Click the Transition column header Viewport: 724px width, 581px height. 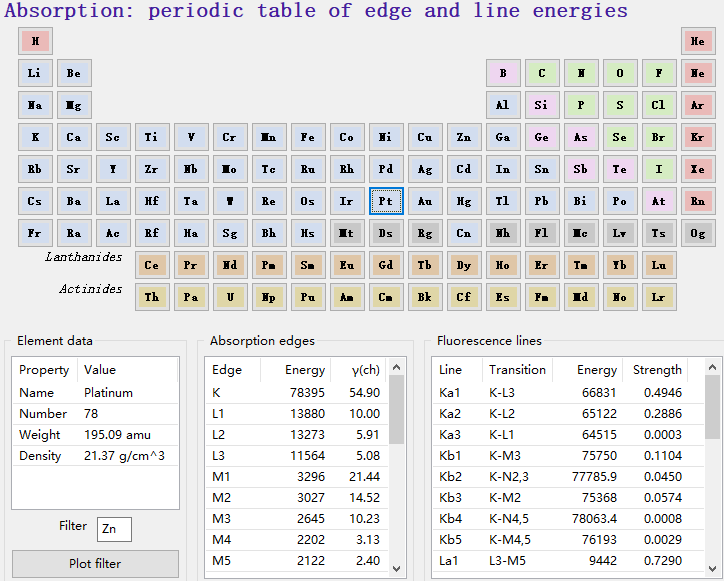[517, 369]
